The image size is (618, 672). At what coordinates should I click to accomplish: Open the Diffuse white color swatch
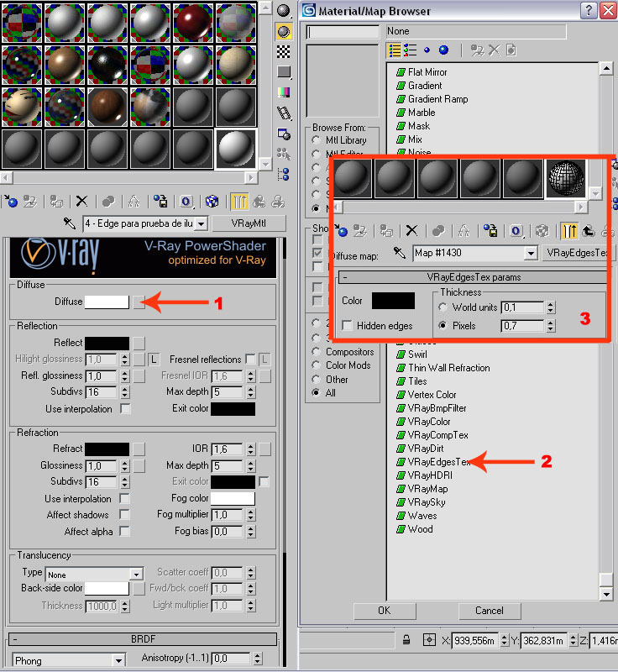click(x=107, y=302)
